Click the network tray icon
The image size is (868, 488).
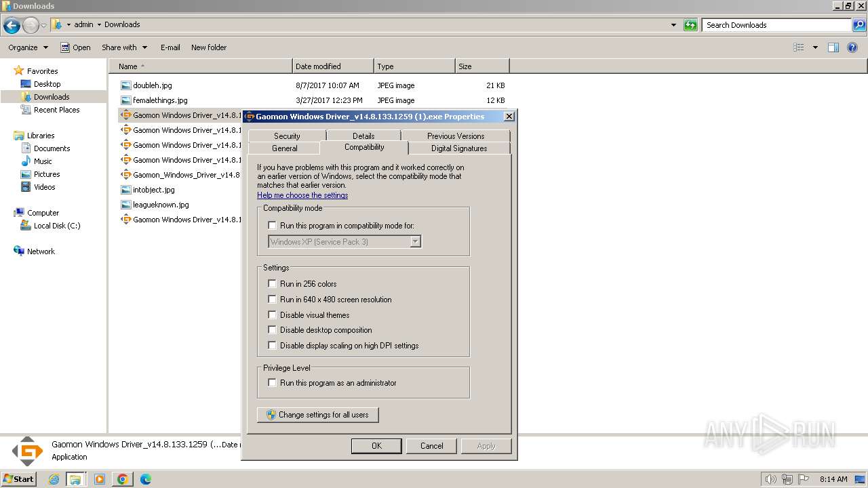tap(787, 479)
